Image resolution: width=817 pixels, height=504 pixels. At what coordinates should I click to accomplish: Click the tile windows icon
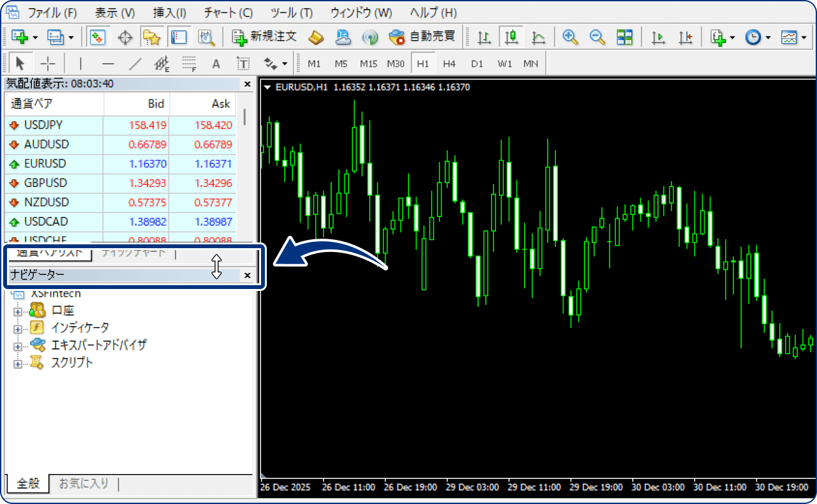click(624, 37)
